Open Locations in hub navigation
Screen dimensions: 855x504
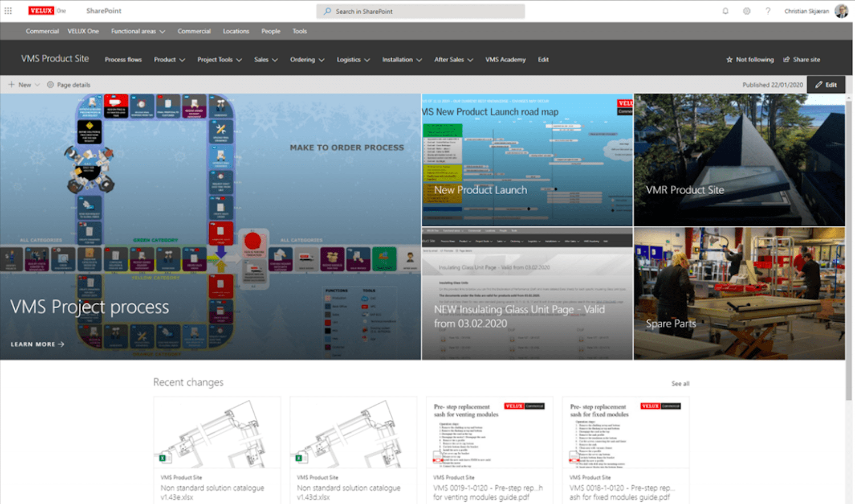[x=236, y=31]
